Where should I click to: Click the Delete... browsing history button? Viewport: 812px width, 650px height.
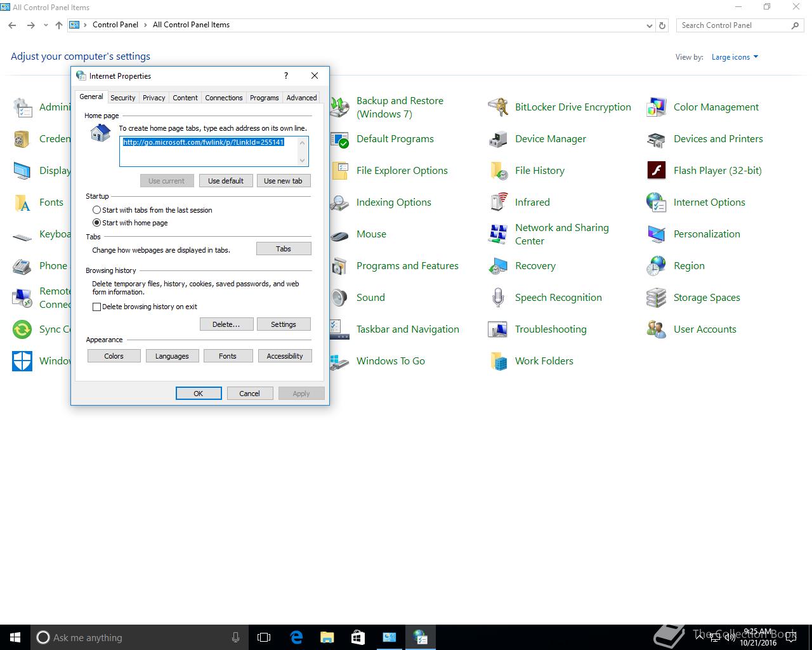tap(226, 324)
